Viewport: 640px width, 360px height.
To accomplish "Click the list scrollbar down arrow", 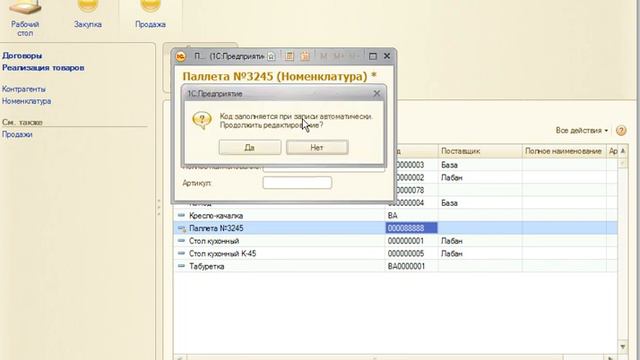I will (x=622, y=347).
